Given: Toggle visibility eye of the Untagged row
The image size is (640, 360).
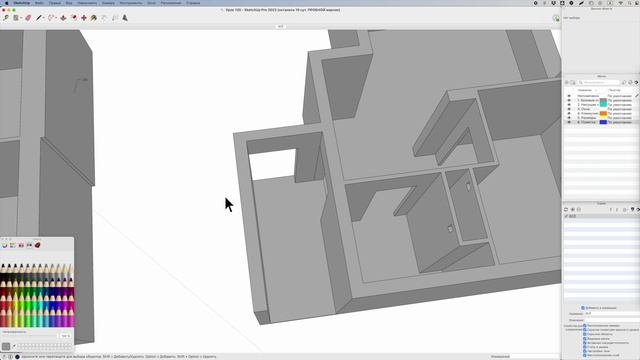Looking at the screenshot, I should (569, 96).
